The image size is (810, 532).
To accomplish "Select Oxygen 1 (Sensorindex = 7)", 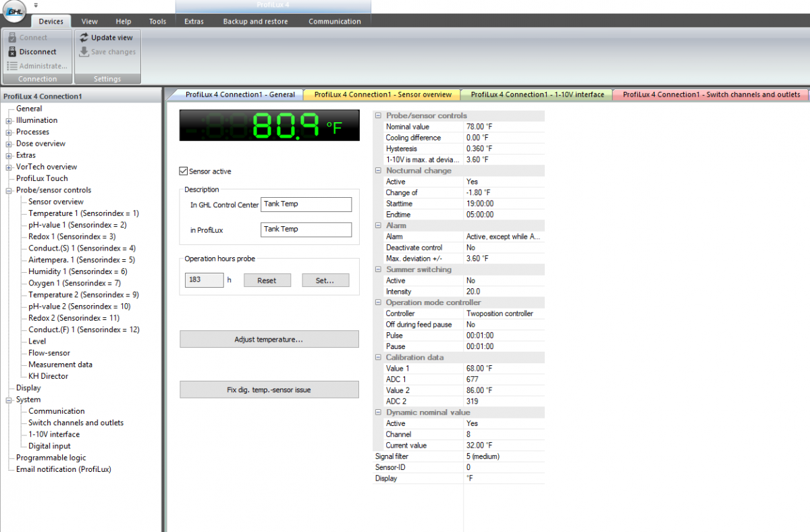I will (x=74, y=284).
